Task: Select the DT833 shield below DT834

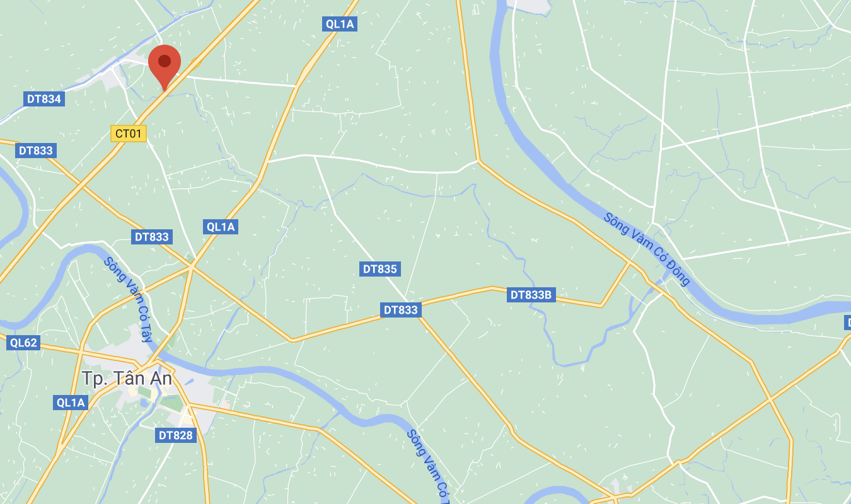Action: point(36,151)
